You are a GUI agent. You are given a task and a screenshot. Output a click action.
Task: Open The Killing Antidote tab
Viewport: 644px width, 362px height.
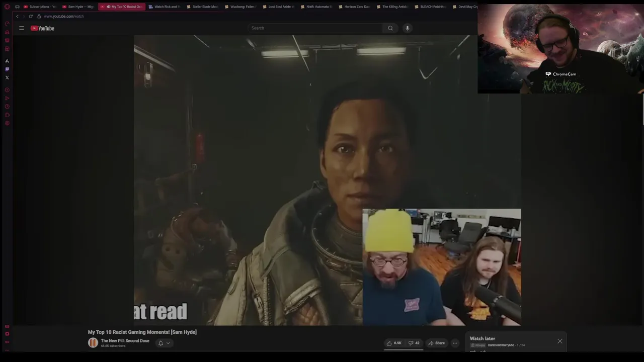[x=392, y=7]
